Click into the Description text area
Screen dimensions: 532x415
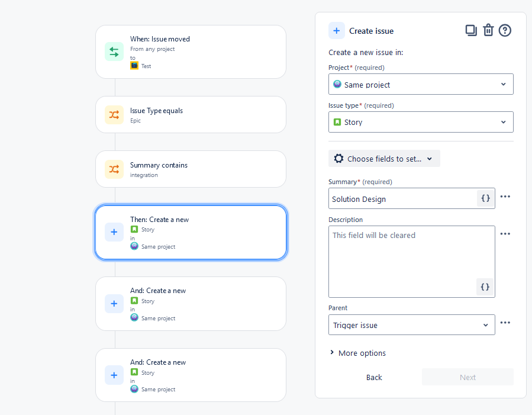point(411,262)
